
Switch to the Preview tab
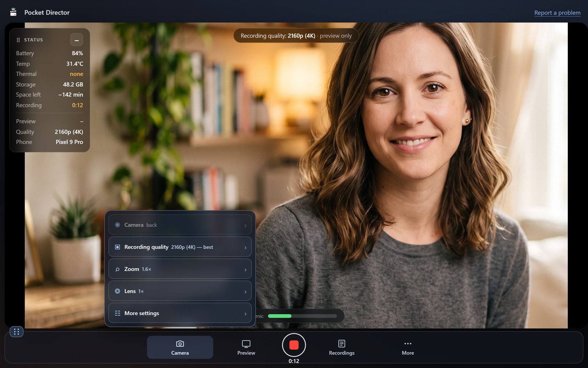point(246,347)
